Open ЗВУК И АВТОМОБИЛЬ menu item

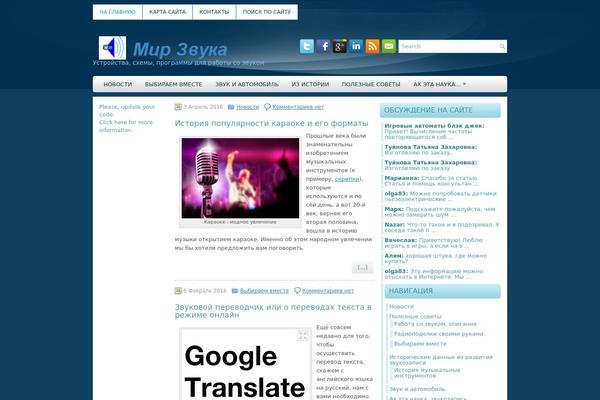[x=247, y=84]
